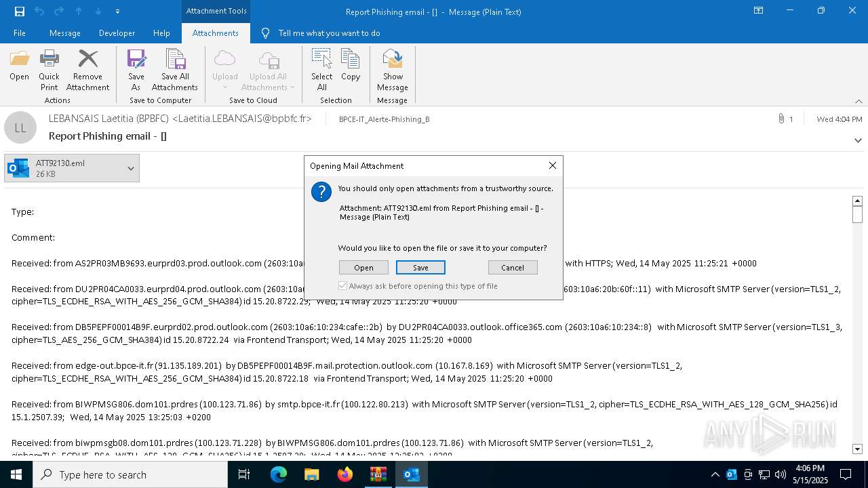Click the Undo arrow in quick access toolbar
Image resolution: width=868 pixels, height=488 pixels.
pos(39,12)
